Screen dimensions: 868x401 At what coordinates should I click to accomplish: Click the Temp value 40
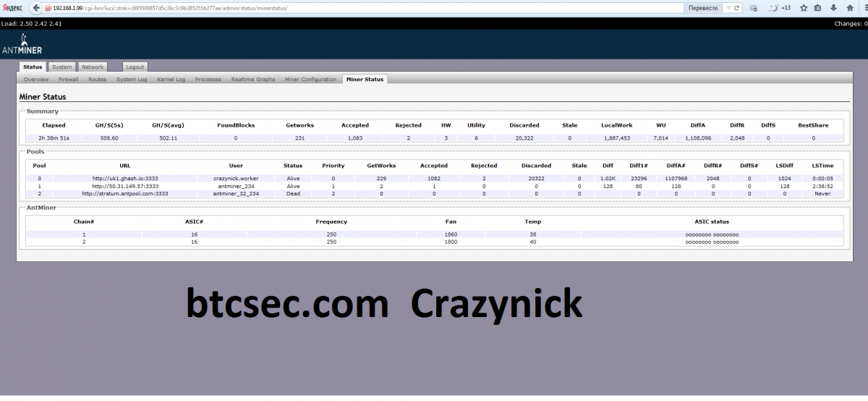pos(532,242)
